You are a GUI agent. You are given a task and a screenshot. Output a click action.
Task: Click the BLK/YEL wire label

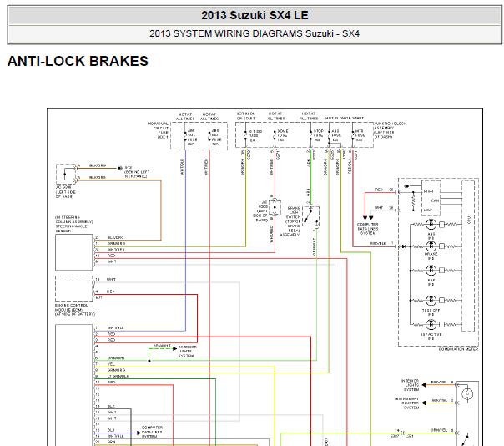click(x=440, y=400)
